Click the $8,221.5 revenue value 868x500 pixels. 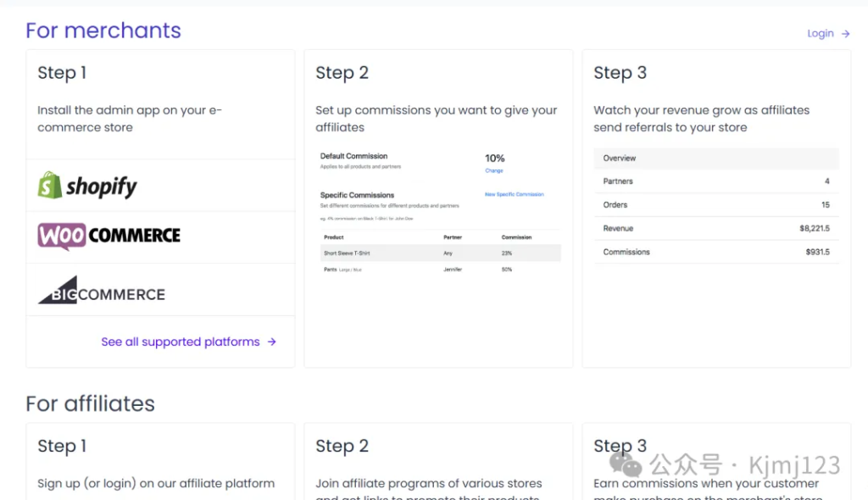pyautogui.click(x=815, y=228)
